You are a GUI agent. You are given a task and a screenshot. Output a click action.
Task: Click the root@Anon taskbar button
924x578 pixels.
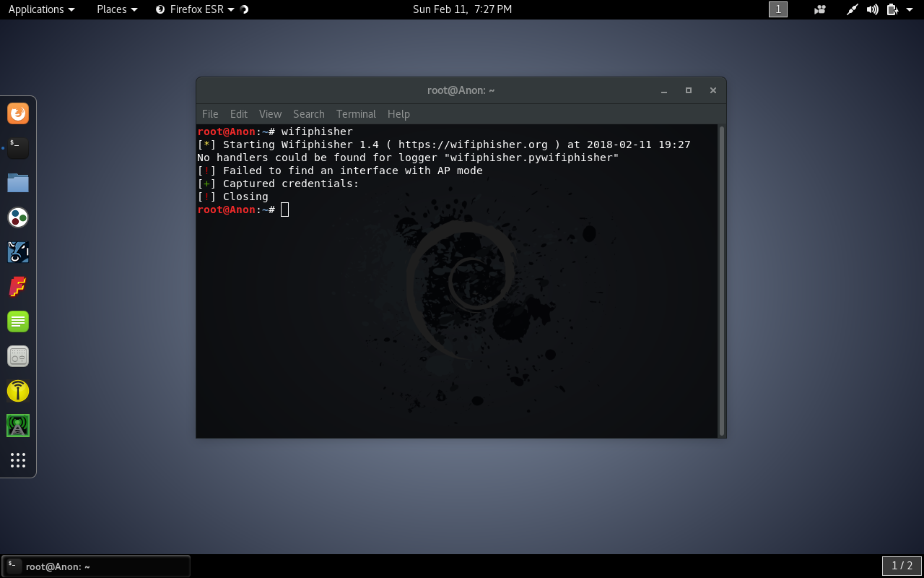coord(94,566)
